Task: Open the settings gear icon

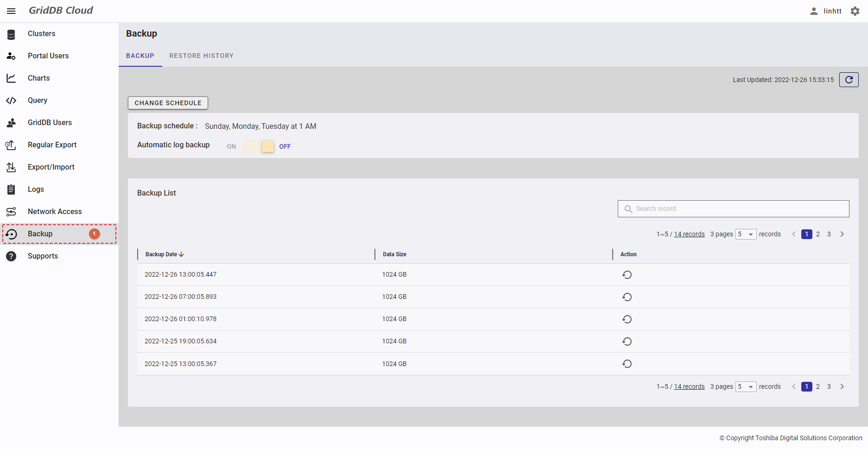Action: (855, 11)
